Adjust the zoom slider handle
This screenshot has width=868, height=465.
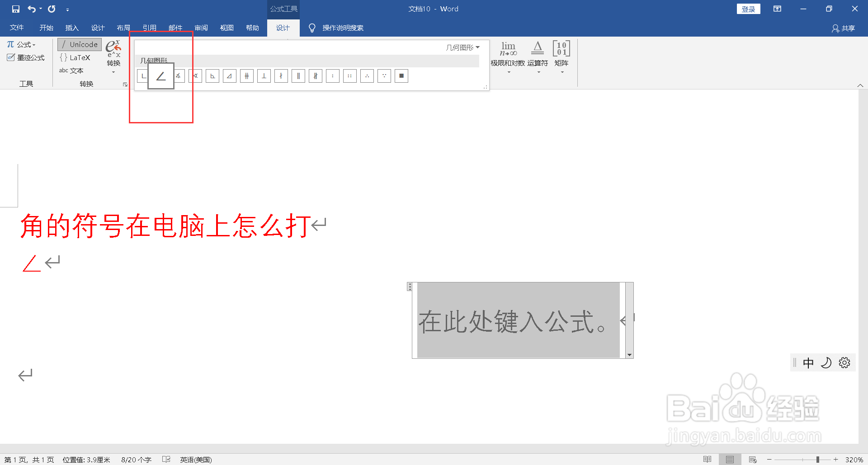(x=817, y=460)
